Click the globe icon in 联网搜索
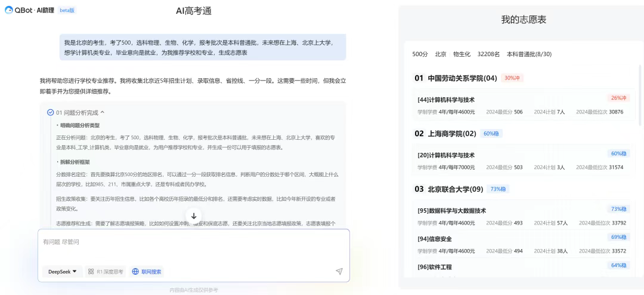Screen dimensions: 644x295 coord(135,272)
